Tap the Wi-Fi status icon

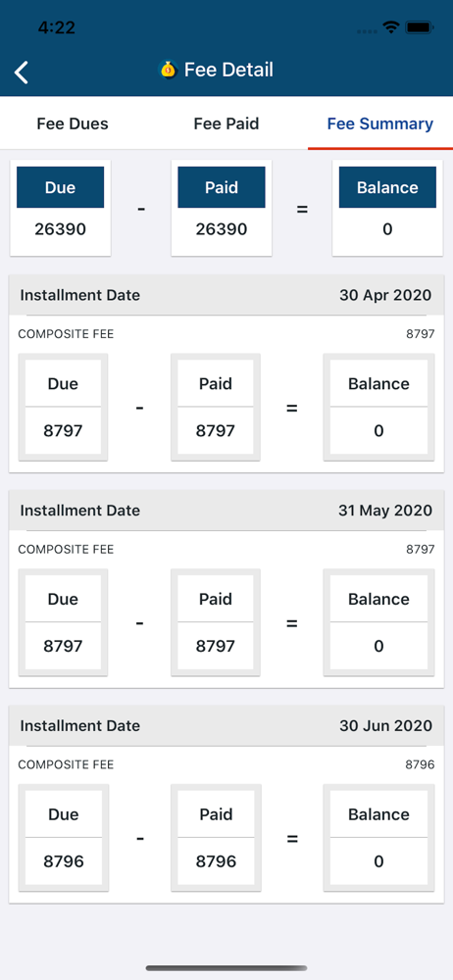(391, 27)
